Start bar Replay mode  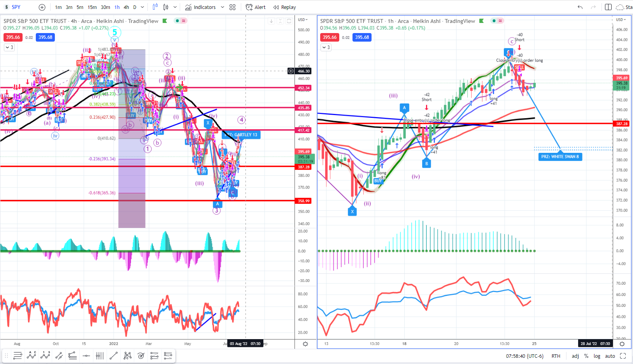click(284, 7)
